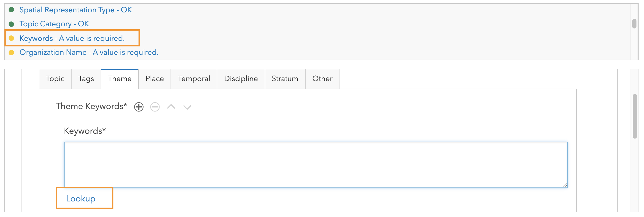Viewport: 644px width, 217px height.
Task: Open the Stratum tab
Action: (285, 79)
